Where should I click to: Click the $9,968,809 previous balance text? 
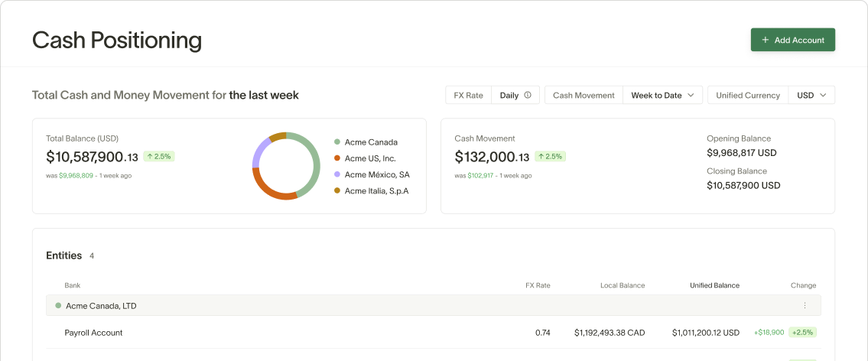76,175
